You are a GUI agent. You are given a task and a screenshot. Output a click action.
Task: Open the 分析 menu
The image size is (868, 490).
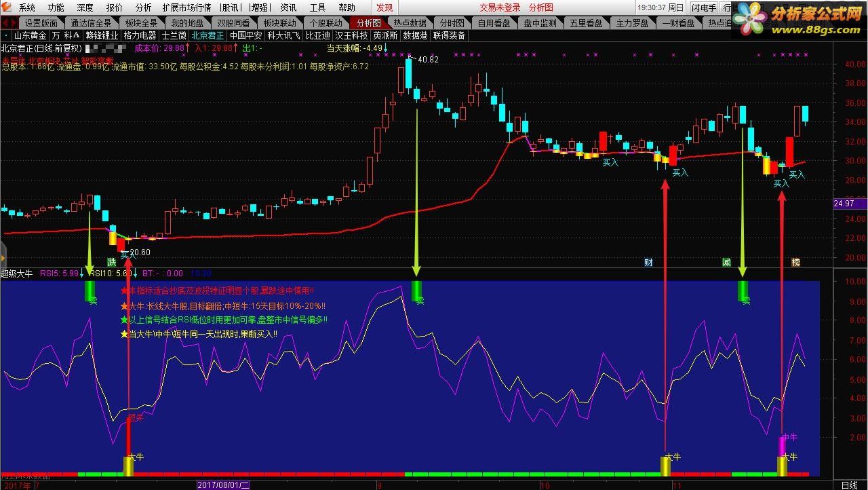(144, 7)
